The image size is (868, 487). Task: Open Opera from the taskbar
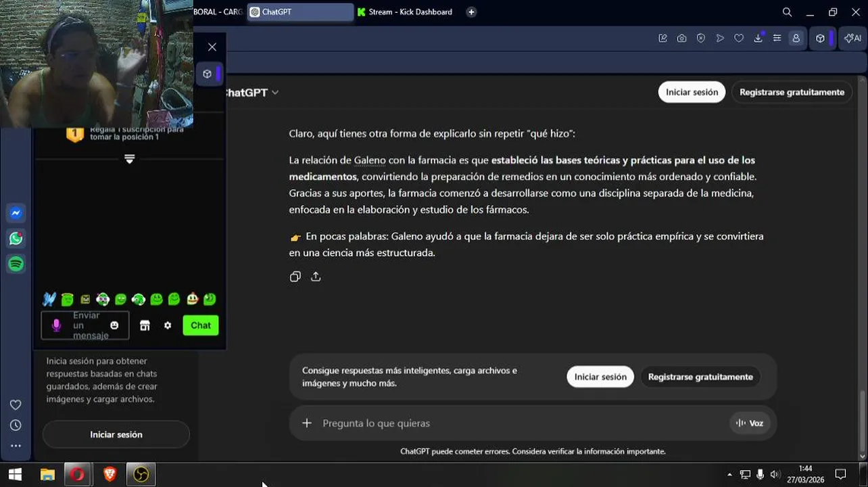[78, 475]
